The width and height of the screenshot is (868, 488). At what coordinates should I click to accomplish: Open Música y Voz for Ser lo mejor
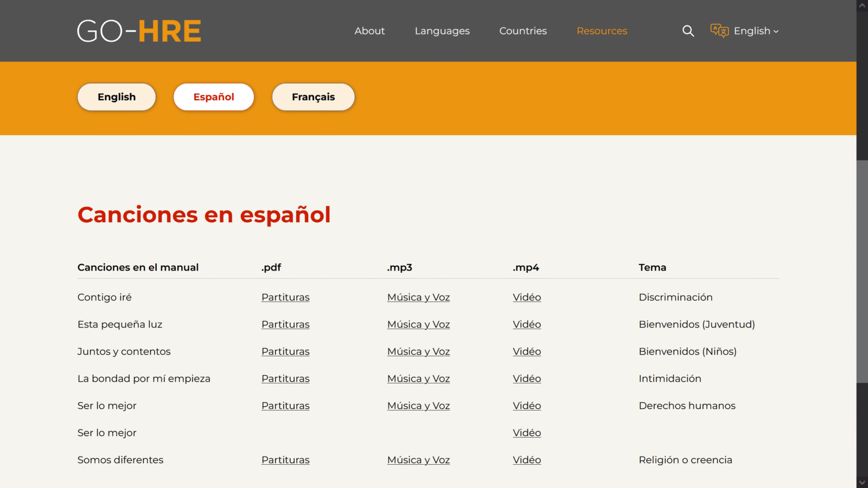point(418,406)
